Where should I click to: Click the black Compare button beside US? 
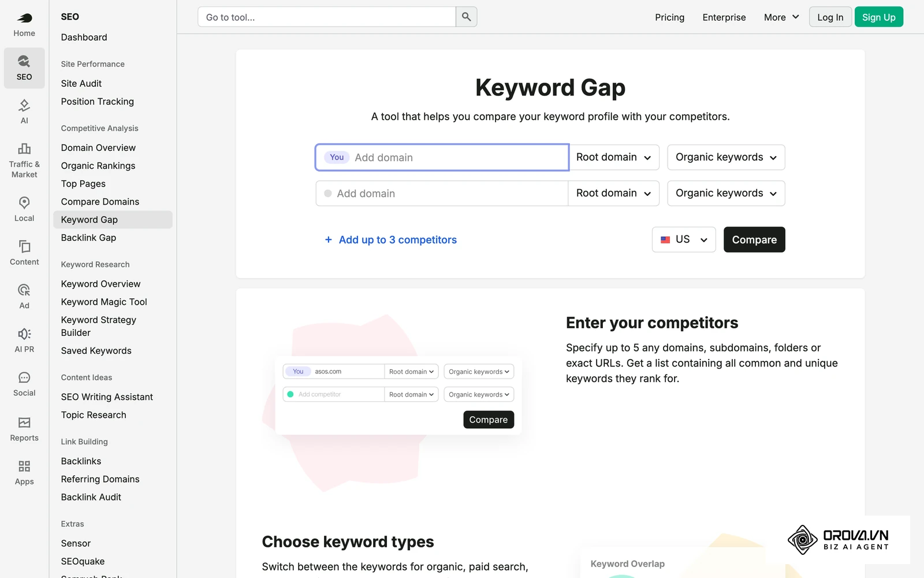[754, 239]
